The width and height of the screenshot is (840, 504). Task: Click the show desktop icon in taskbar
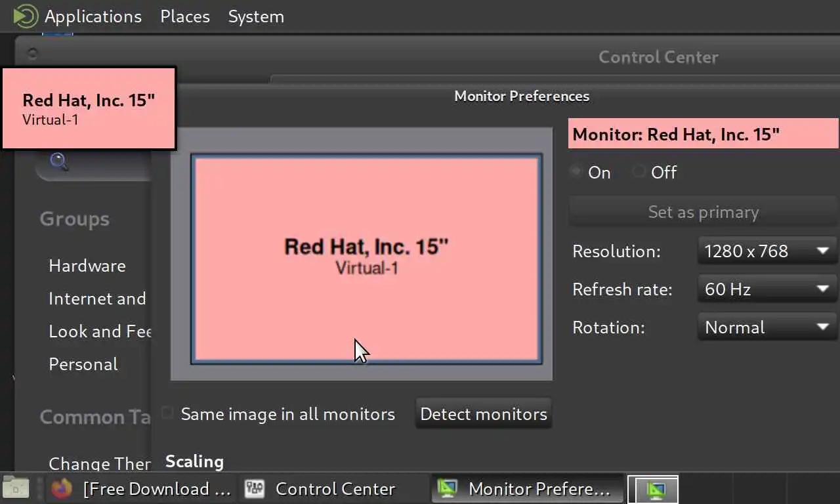pyautogui.click(x=16, y=488)
